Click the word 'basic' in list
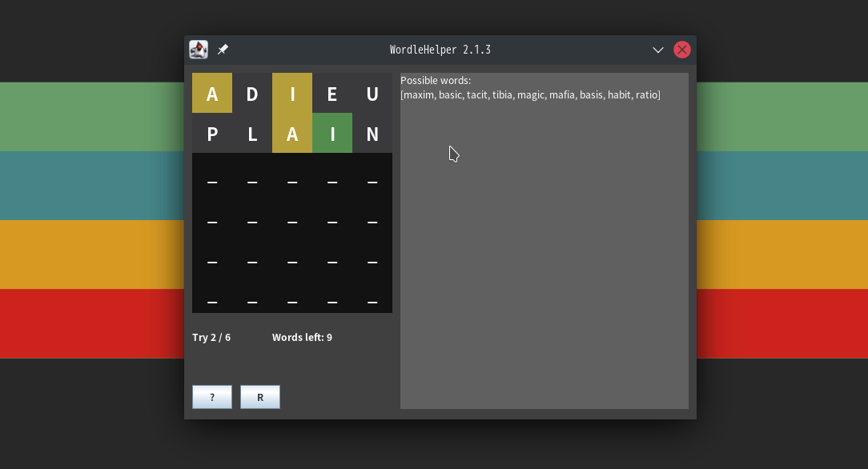Viewport: 868px width, 469px height. pos(451,95)
